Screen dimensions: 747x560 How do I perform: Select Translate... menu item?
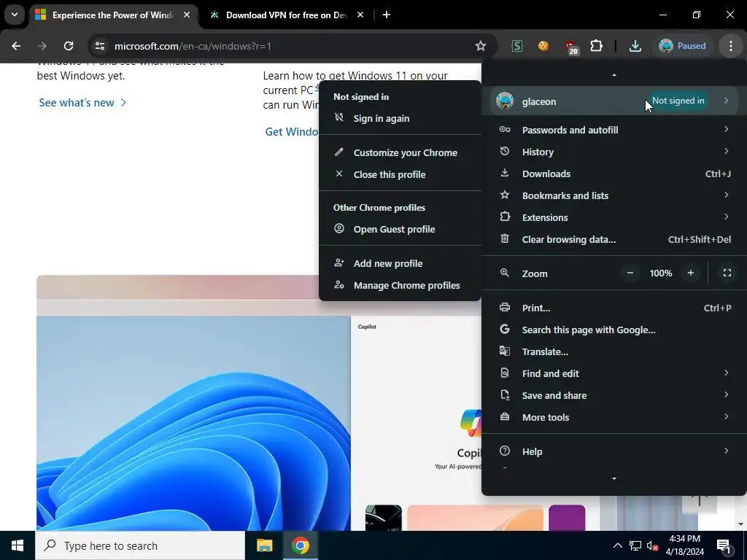[614, 352]
